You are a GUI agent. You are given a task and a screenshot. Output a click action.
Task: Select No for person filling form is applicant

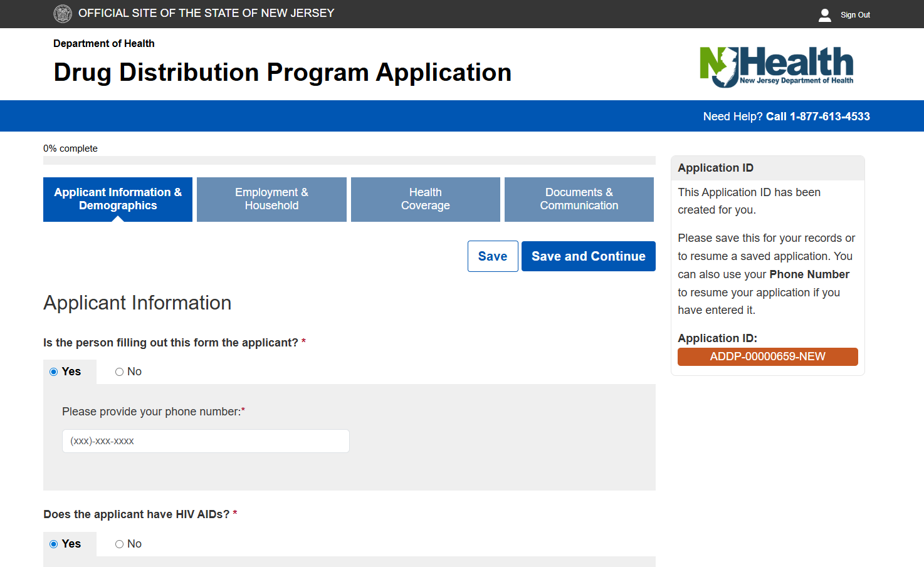coord(119,372)
